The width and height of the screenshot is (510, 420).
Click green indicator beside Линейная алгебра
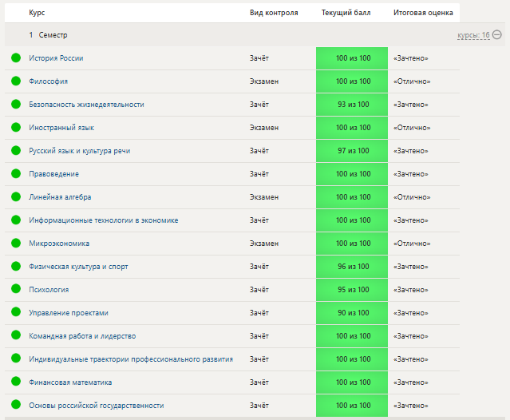pos(15,197)
